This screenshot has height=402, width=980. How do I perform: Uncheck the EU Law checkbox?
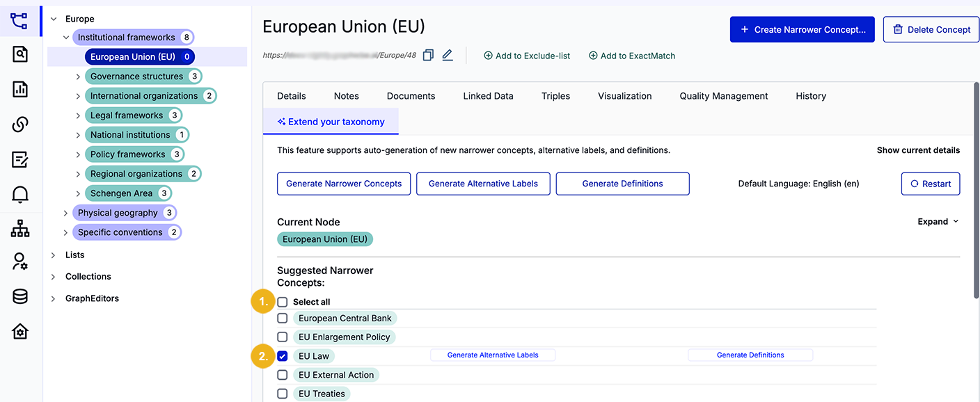pos(283,355)
